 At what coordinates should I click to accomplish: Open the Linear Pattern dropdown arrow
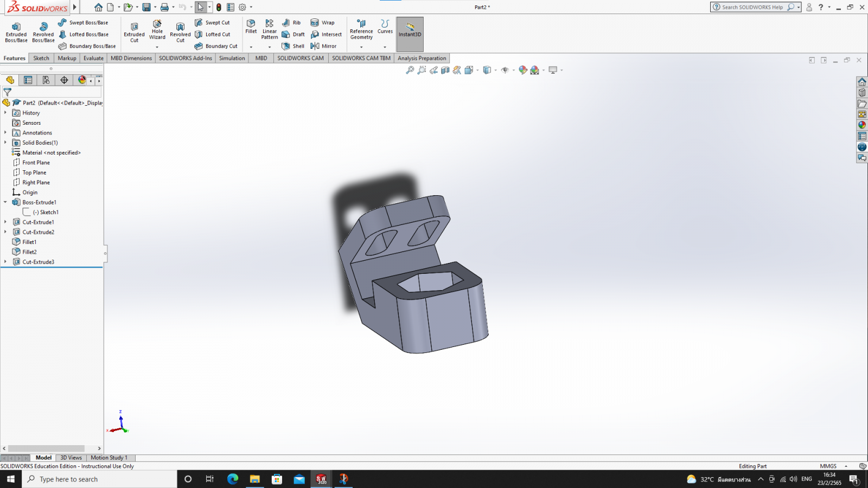(270, 47)
